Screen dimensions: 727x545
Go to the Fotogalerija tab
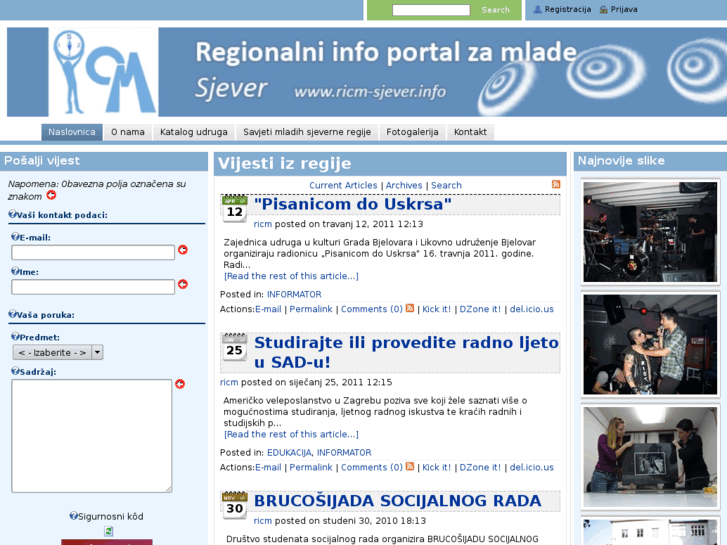pos(412,132)
